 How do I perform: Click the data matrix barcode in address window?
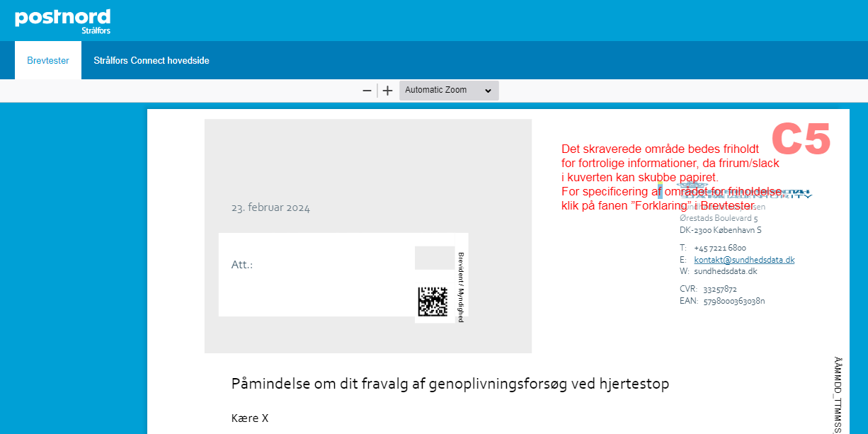coord(433,302)
